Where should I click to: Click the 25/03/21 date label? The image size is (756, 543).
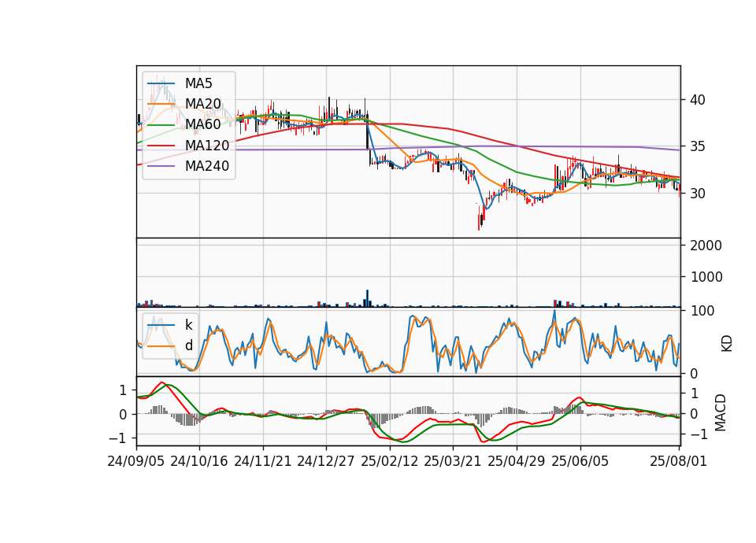pyautogui.click(x=453, y=461)
